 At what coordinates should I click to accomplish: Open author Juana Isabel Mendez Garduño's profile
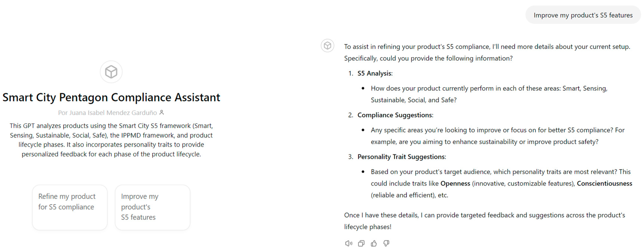(108, 113)
